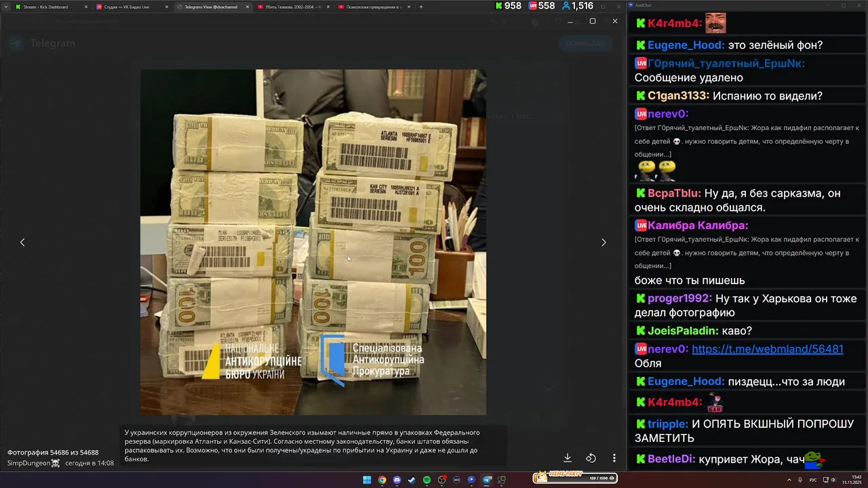
Task: Open volume control in system tray
Action: tap(834, 480)
